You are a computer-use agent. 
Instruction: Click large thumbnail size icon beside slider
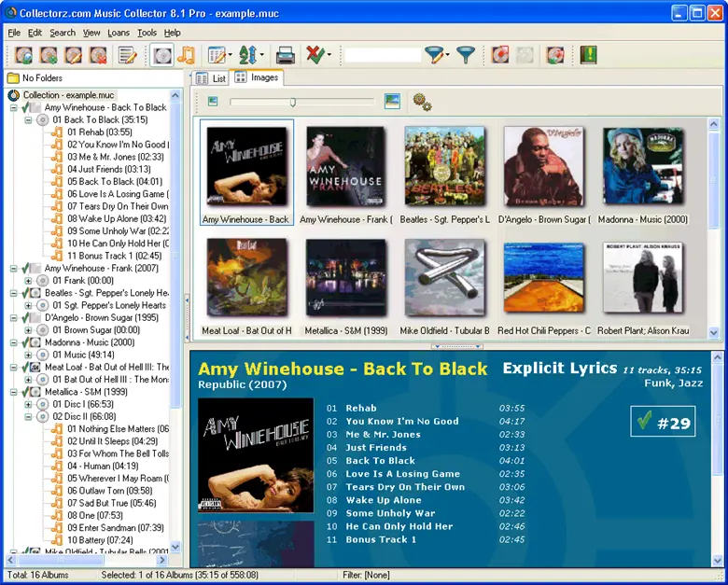coord(392,102)
